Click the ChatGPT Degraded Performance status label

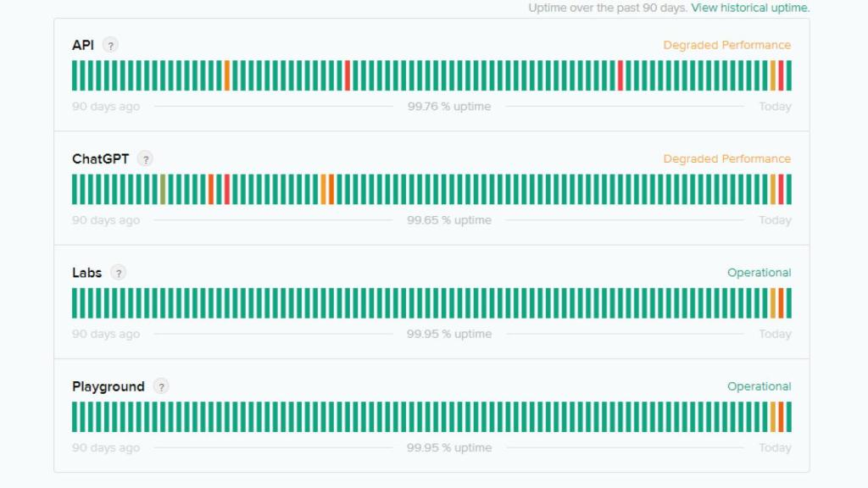(726, 158)
